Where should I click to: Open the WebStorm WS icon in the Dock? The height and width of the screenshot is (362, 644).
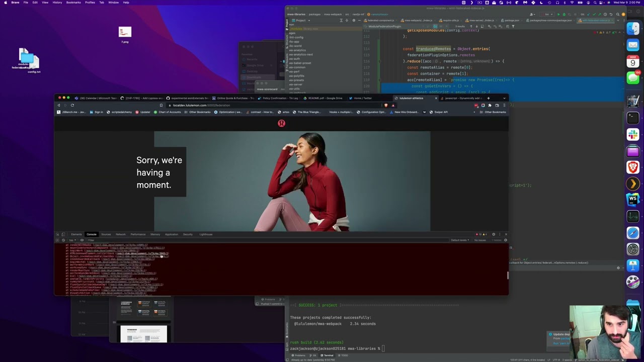point(633,200)
